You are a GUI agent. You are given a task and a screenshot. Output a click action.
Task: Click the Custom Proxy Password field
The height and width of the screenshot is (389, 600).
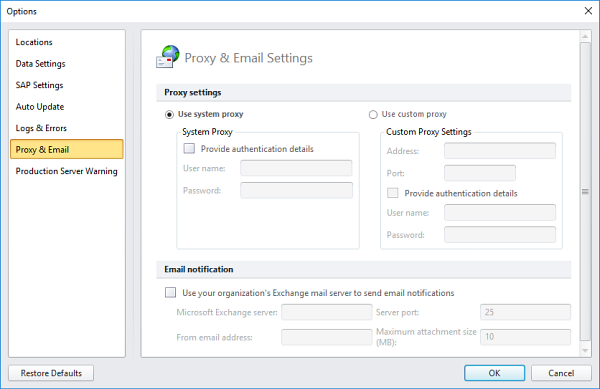500,234
